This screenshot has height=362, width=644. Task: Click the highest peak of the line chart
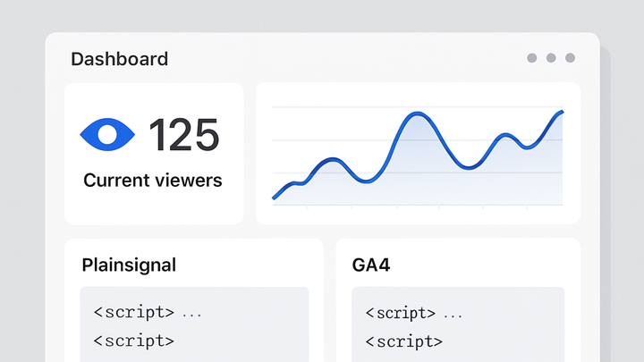pos(418,114)
